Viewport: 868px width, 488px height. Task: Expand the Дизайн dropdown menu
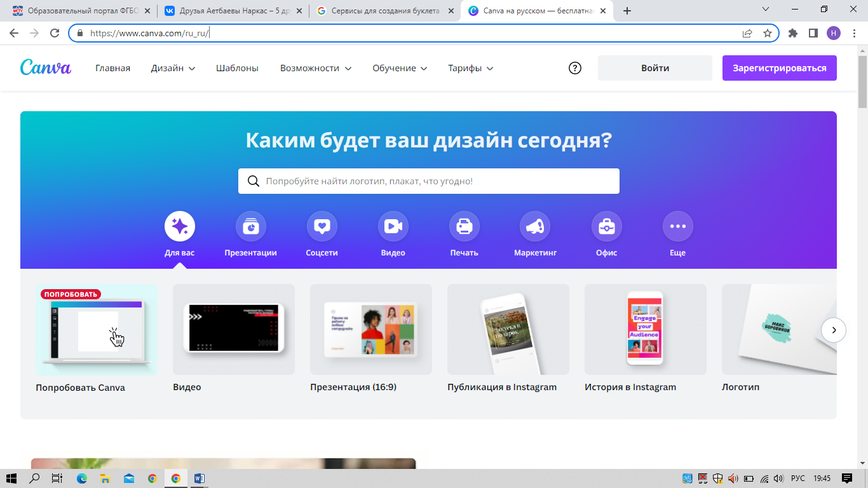pos(173,68)
